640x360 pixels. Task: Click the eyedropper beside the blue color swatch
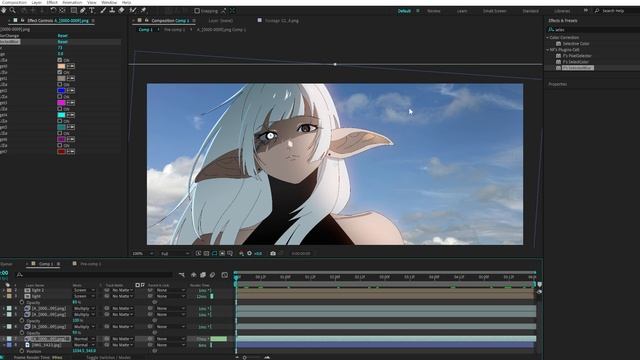71,91
